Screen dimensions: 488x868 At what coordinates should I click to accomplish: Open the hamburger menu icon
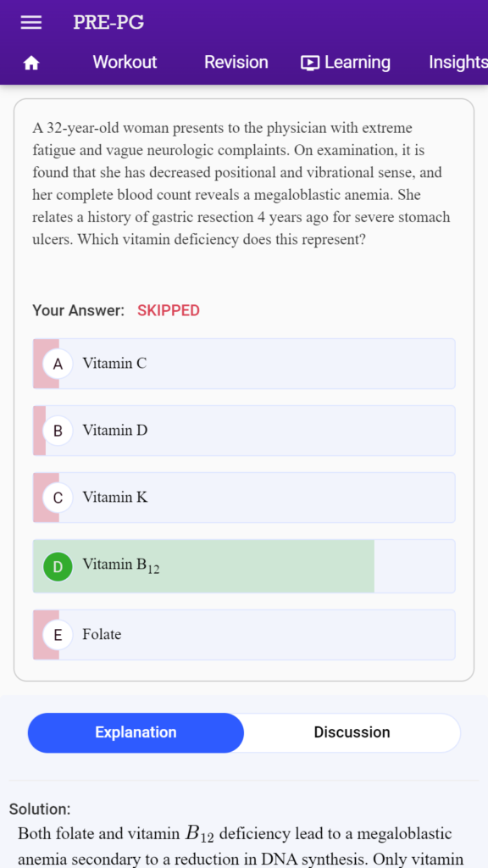[x=31, y=22]
